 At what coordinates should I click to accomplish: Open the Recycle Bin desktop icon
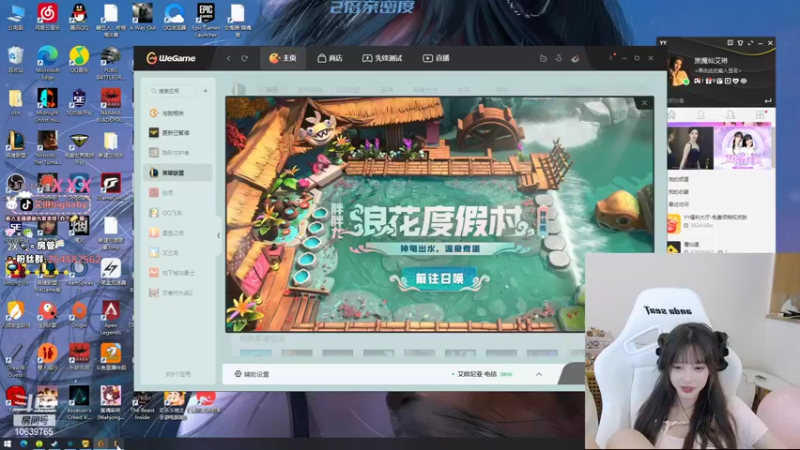[x=15, y=60]
